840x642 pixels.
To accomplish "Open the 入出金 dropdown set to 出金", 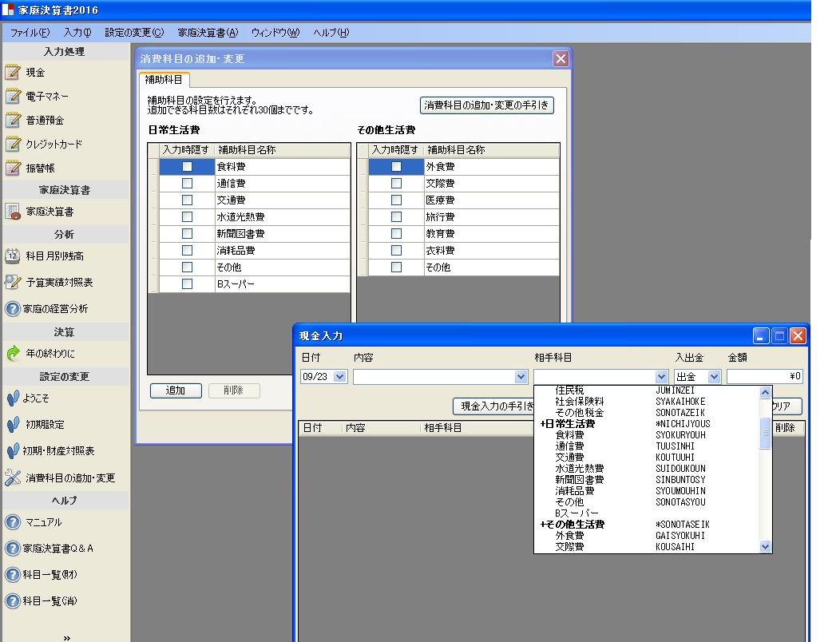I will [x=714, y=377].
